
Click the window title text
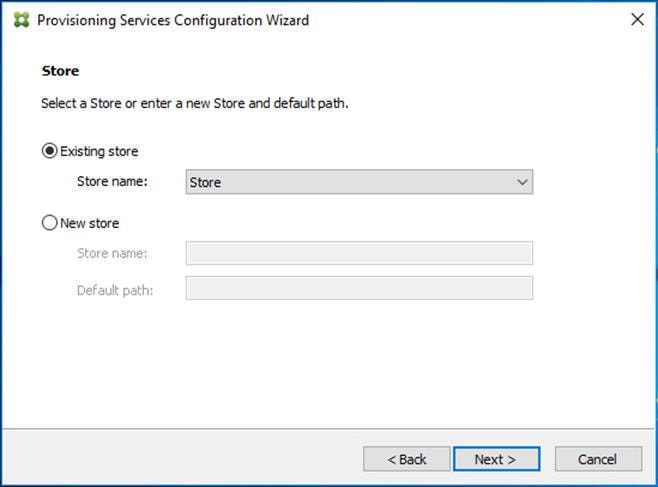tap(173, 20)
